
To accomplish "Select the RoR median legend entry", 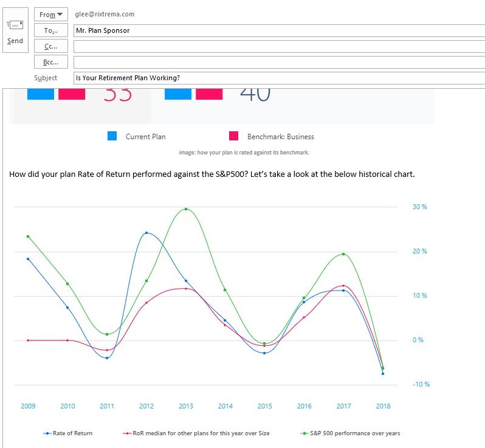I will [196, 433].
